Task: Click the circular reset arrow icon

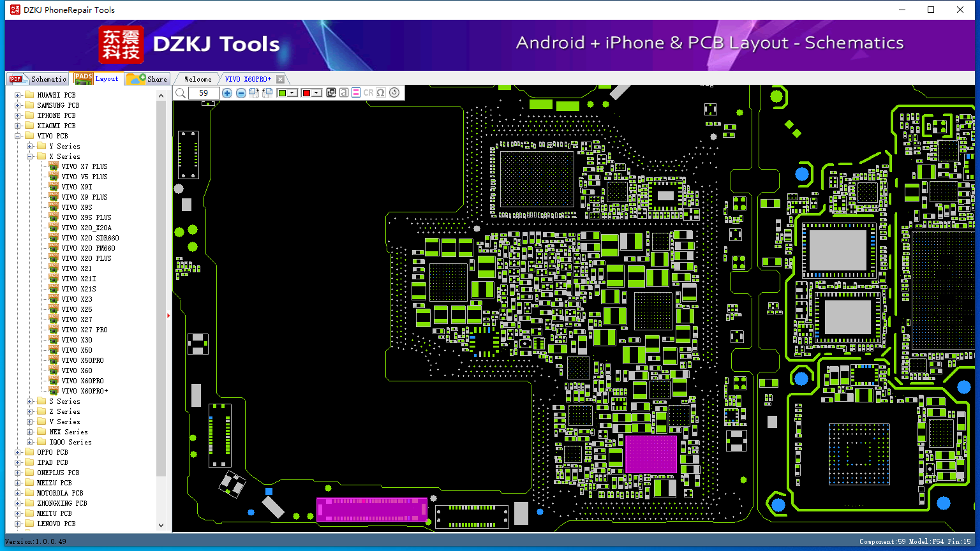Action: coord(394,93)
